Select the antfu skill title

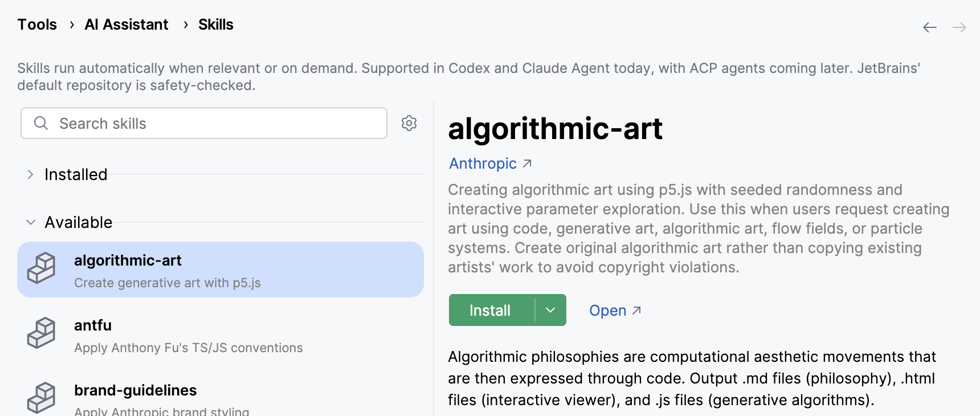point(93,325)
